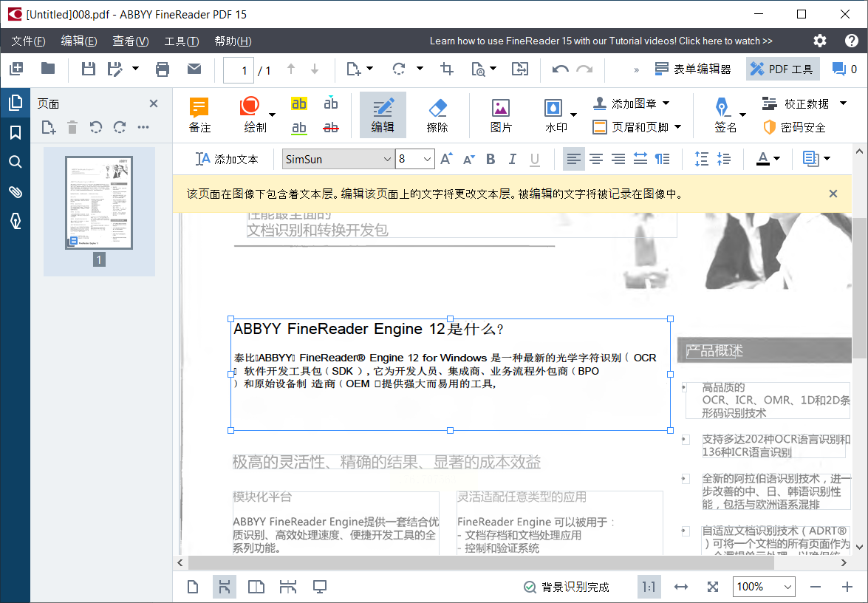The height and width of the screenshot is (603, 868).
Task: Open the 图片 image tool
Action: 501,115
